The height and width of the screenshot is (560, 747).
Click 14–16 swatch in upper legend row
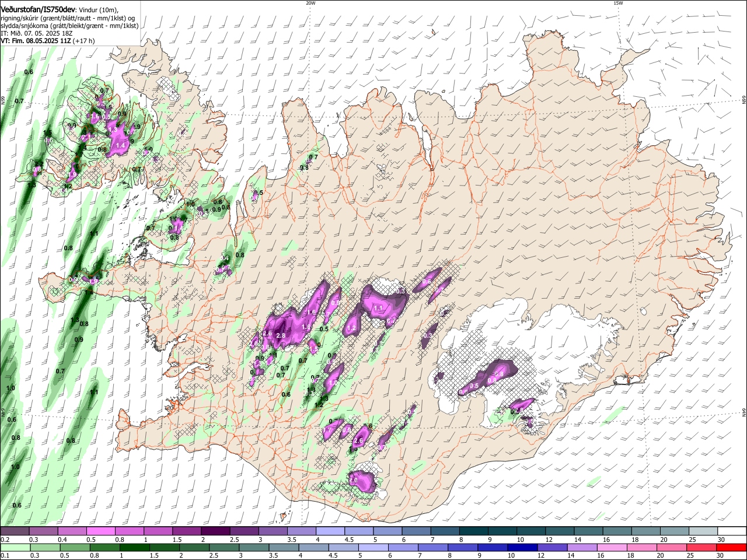(x=588, y=531)
